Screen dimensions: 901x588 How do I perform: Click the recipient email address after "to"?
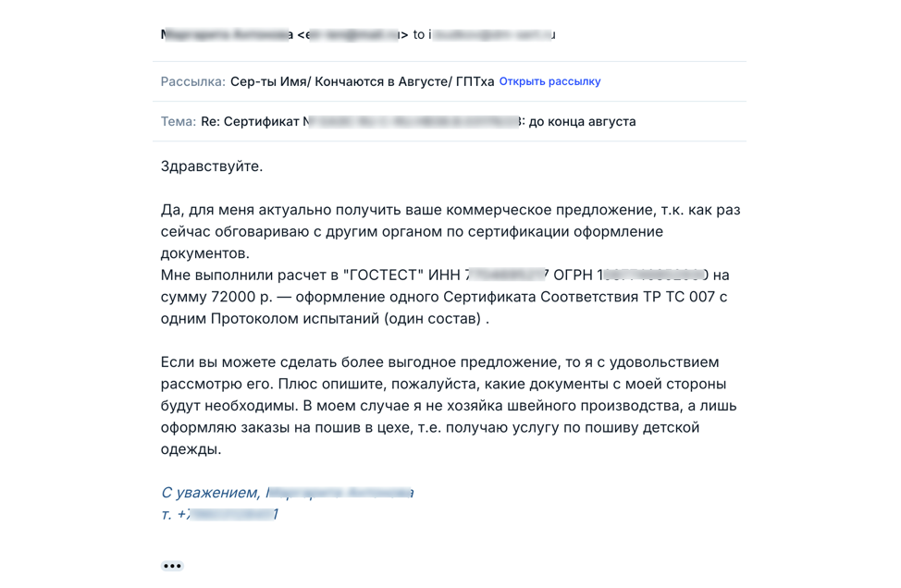492,35
